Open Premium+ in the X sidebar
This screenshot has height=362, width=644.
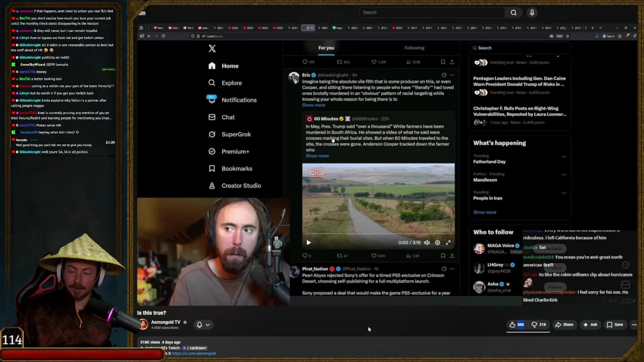point(228,151)
